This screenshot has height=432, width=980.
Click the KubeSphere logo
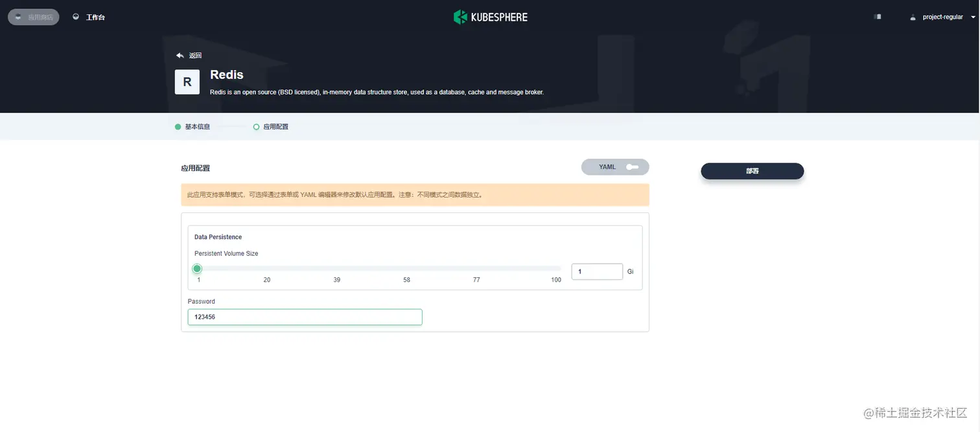(490, 17)
